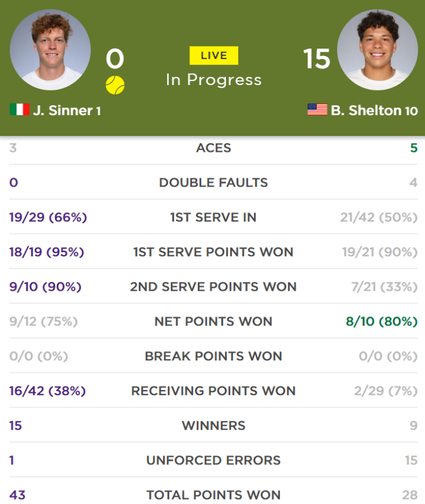Click Sinner's 16/42 (38%) receiving points value
425x504 pixels.
(47, 391)
